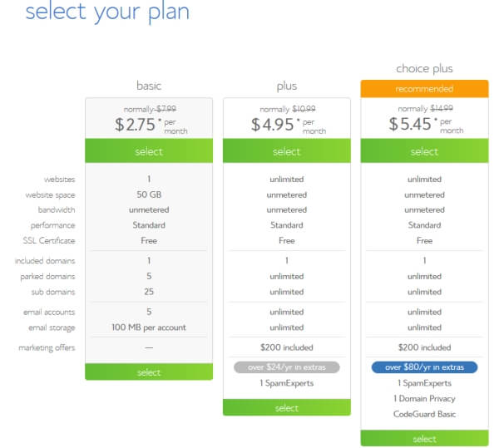This screenshot has height=448, width=499.
Task: Click the 'basic' plan title
Action: [149, 86]
